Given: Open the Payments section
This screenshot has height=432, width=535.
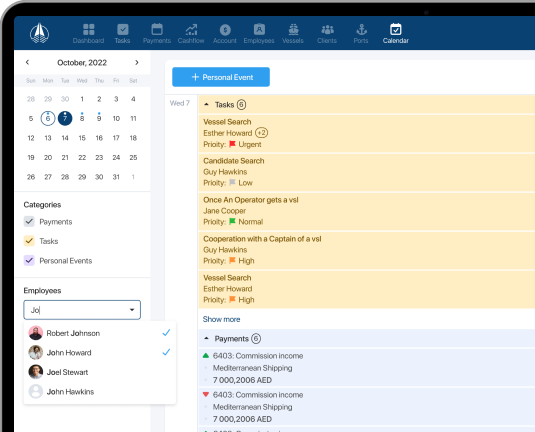Looking at the screenshot, I should pyautogui.click(x=157, y=33).
